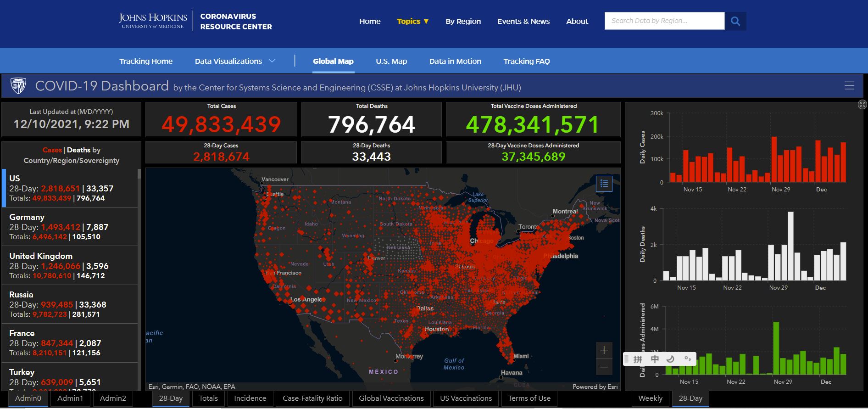Open the Terms of Use tab
The height and width of the screenshot is (409, 868).
click(529, 398)
